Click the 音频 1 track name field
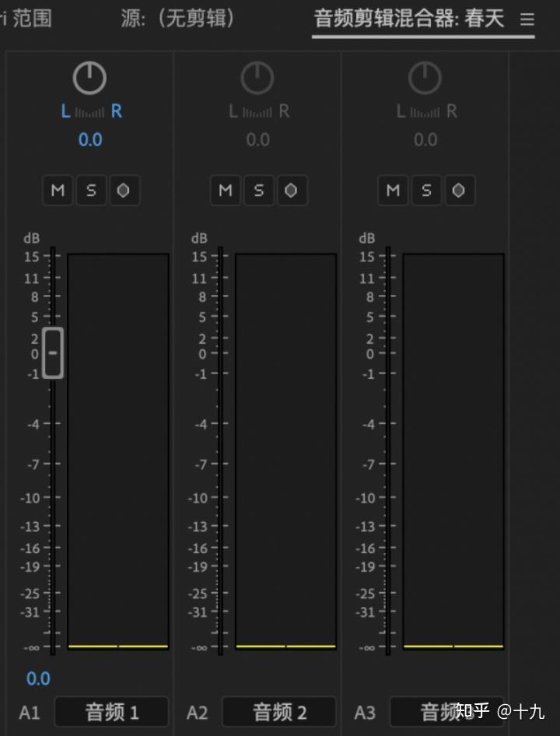The width and height of the screenshot is (560, 736). pyautogui.click(x=111, y=712)
